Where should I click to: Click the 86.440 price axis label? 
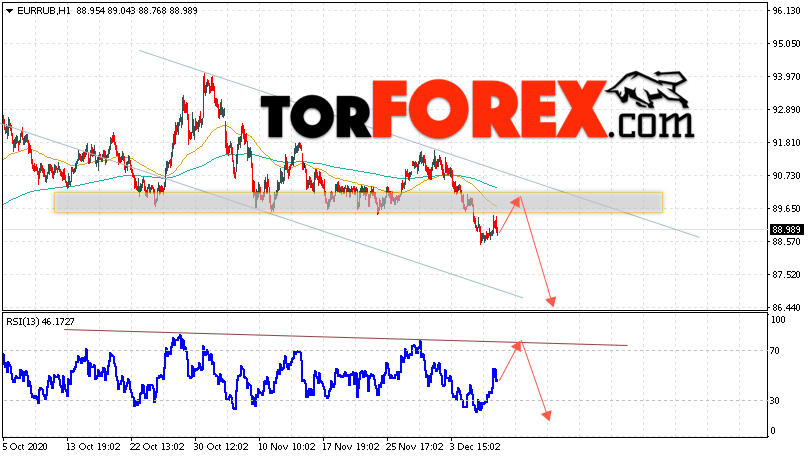coord(786,308)
